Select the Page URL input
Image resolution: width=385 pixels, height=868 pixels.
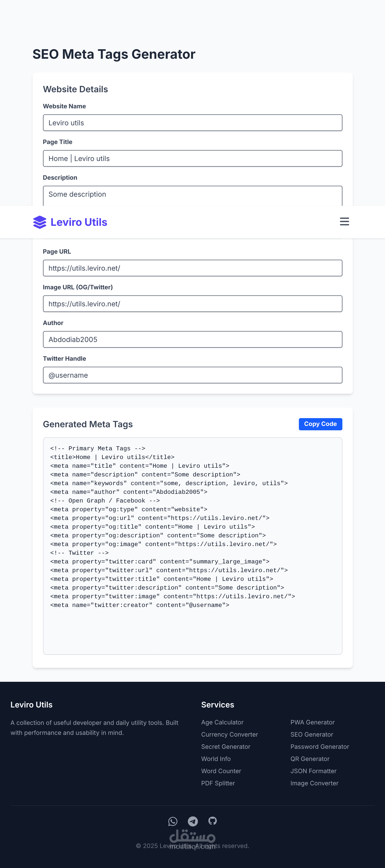(192, 268)
